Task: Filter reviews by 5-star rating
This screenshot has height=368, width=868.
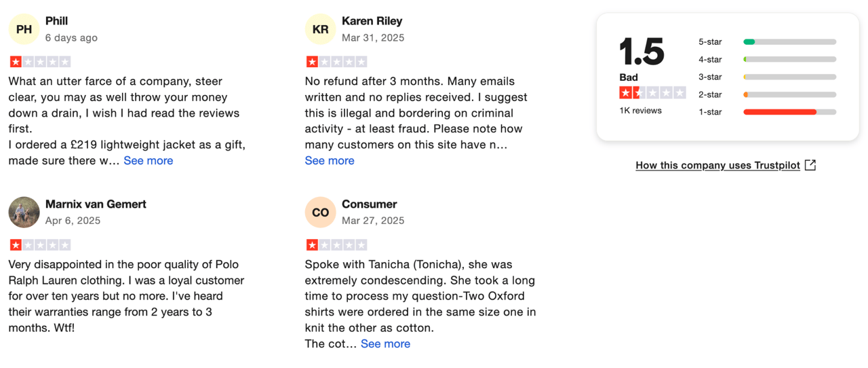Action: [767, 42]
